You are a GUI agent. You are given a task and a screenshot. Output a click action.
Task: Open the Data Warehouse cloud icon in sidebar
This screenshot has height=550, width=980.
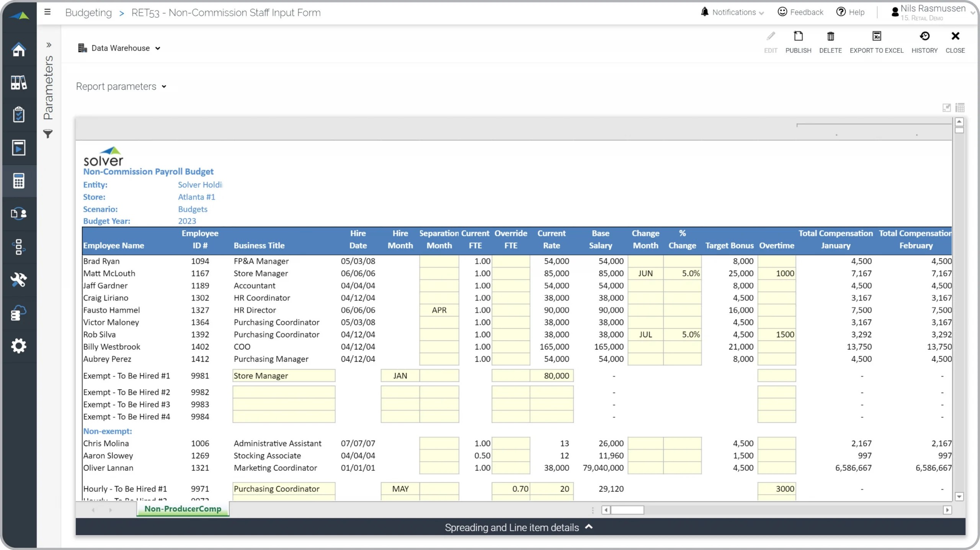(19, 313)
